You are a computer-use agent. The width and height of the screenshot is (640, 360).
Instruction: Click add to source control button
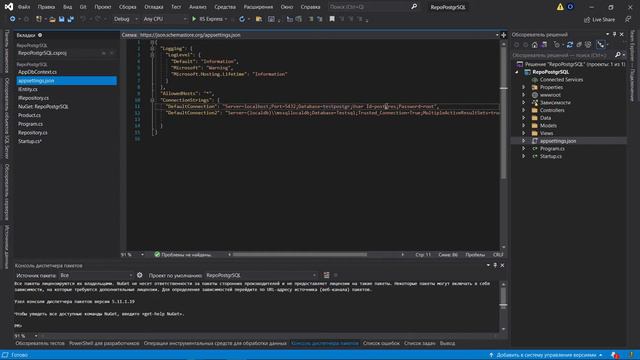(546, 355)
